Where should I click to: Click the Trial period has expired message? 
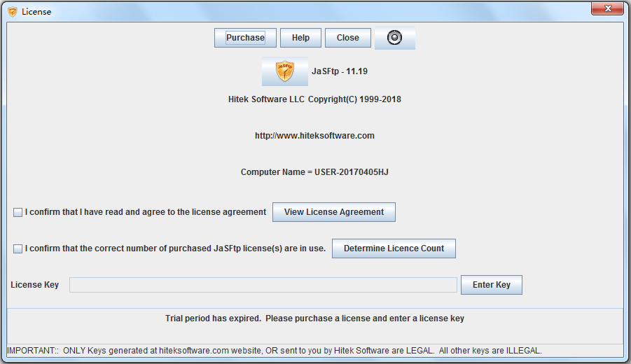click(x=314, y=318)
